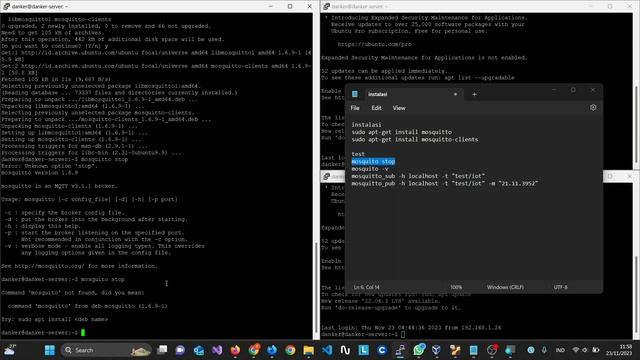Open the View menu in Notepad
Screen dimensions: 640x360
pyautogui.click(x=399, y=108)
